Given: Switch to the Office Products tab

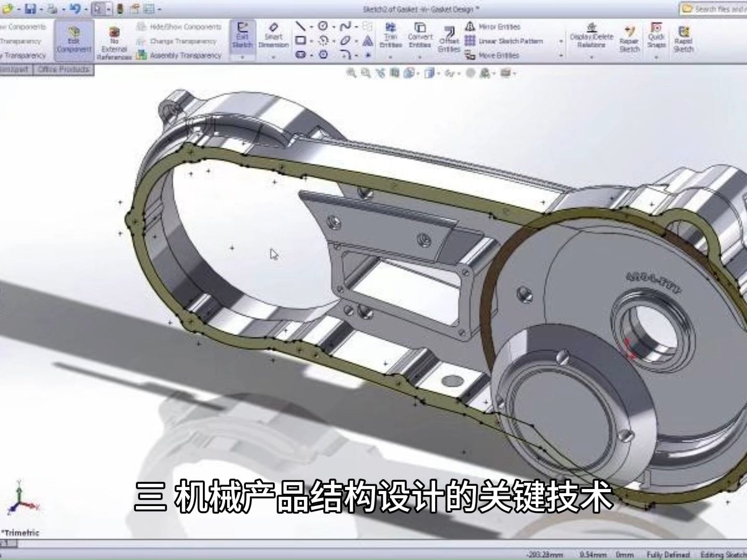Looking at the screenshot, I should (x=63, y=69).
